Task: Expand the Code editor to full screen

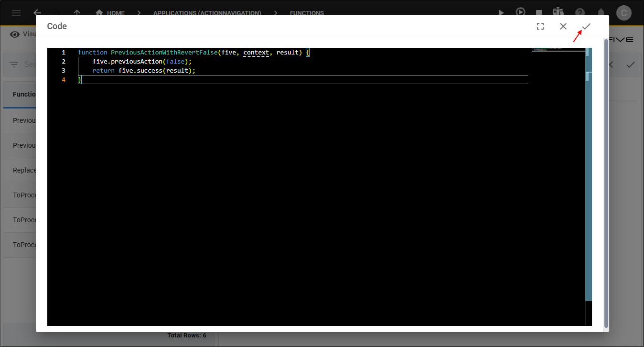Action: (540, 26)
